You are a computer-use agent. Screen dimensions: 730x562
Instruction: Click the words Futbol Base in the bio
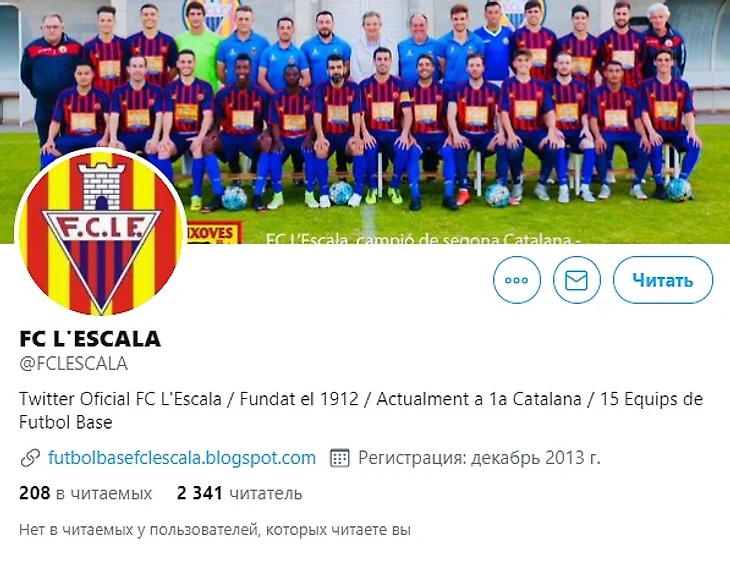tap(66, 423)
